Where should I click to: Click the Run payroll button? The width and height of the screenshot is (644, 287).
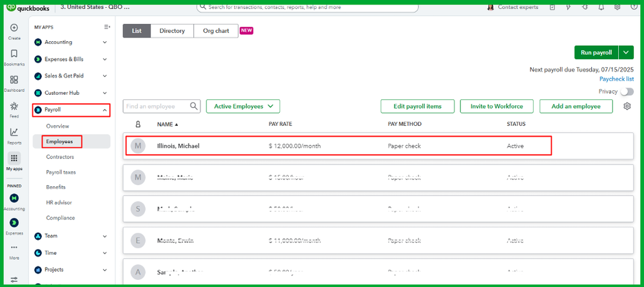click(x=596, y=52)
